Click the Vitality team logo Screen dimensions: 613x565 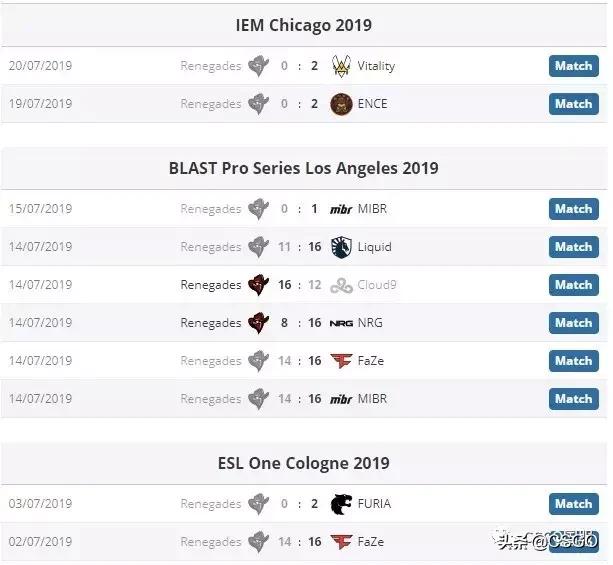coord(341,66)
